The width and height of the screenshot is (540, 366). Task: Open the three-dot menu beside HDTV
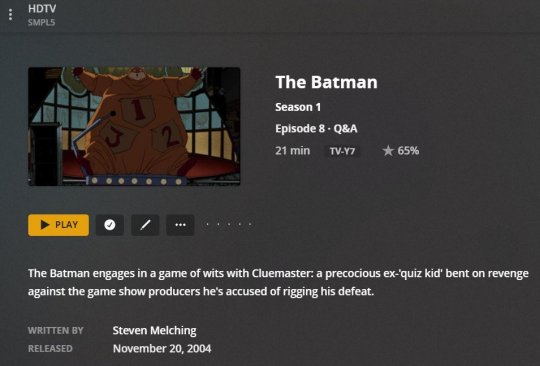pyautogui.click(x=10, y=15)
